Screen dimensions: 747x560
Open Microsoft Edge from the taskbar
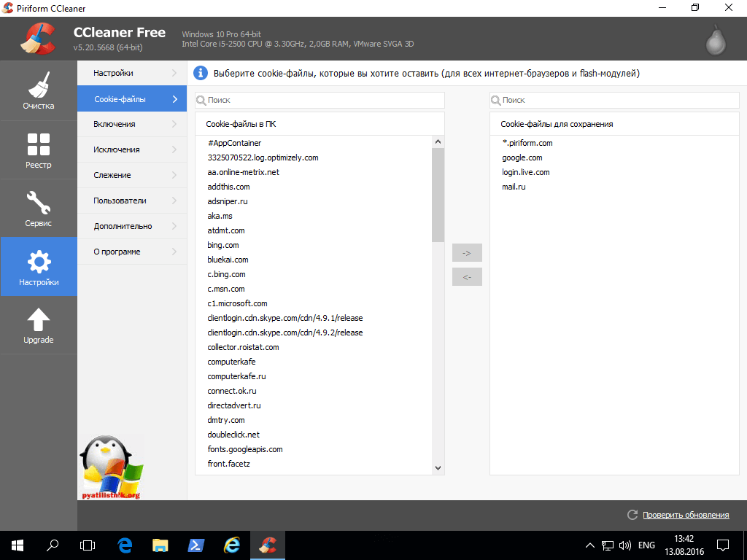[x=125, y=545]
